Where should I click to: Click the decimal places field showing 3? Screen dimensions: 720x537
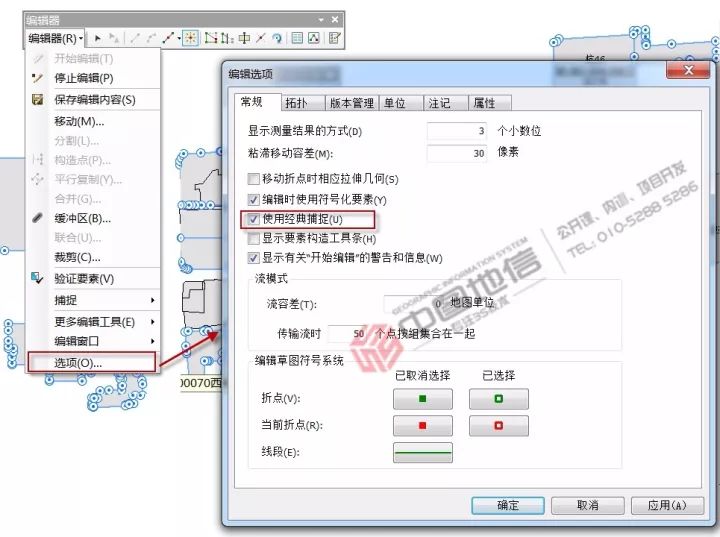[457, 131]
